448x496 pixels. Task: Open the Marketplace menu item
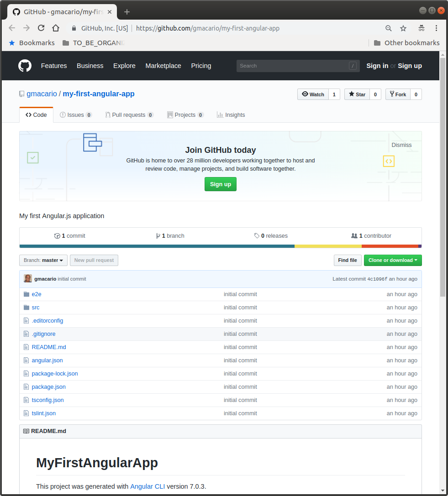point(163,66)
